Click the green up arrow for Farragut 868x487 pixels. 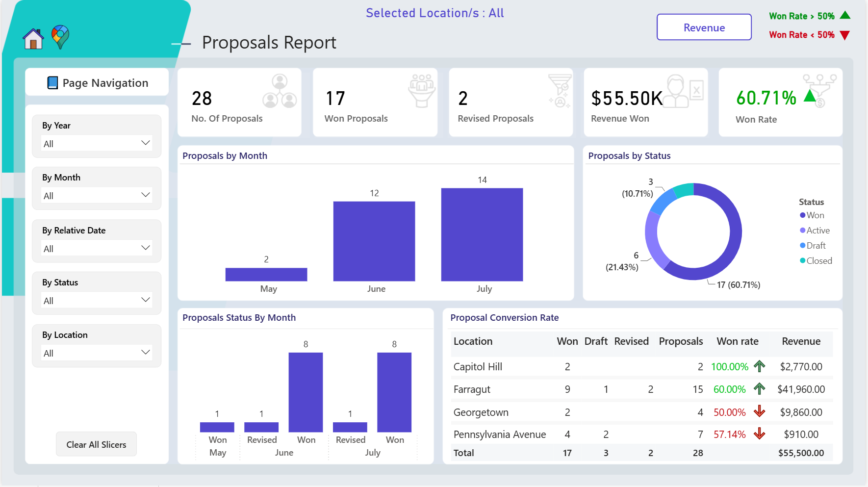(760, 389)
